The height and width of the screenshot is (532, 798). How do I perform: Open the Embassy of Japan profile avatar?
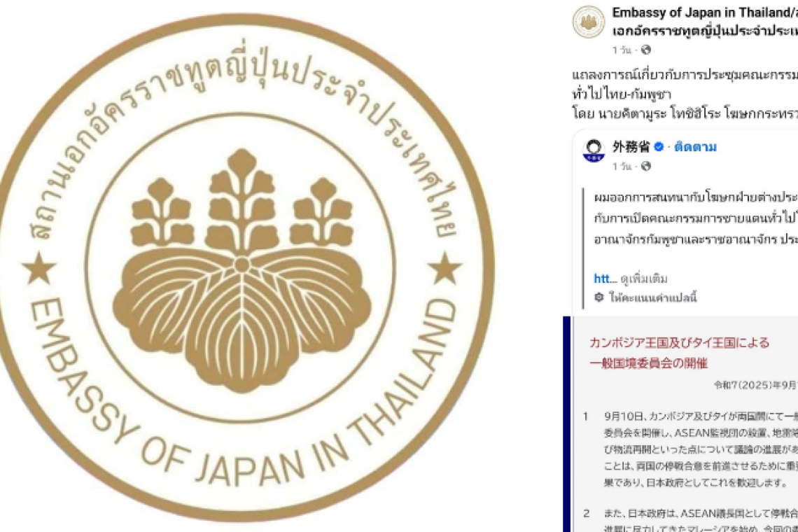coord(588,22)
